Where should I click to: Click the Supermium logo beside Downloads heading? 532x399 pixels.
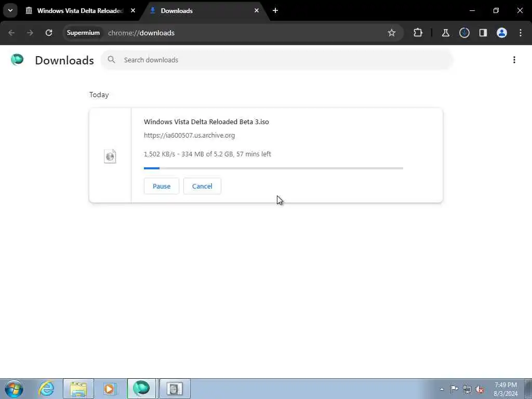point(17,60)
